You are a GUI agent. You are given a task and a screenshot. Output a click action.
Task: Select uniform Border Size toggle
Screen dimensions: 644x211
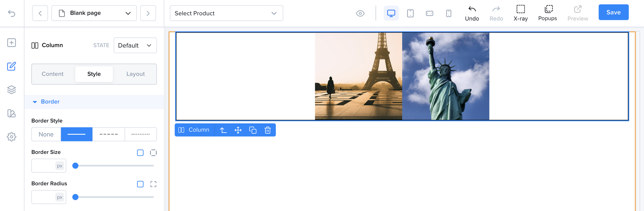tap(140, 153)
